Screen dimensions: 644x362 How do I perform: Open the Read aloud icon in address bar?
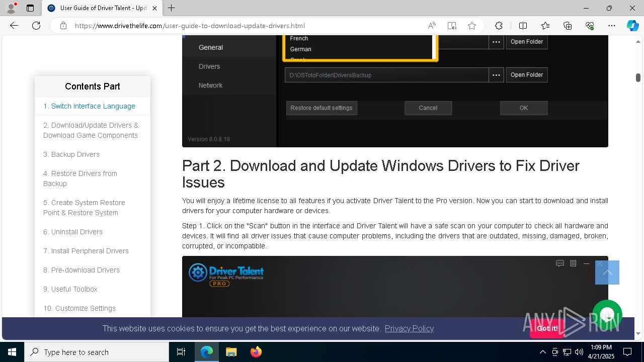(x=432, y=26)
